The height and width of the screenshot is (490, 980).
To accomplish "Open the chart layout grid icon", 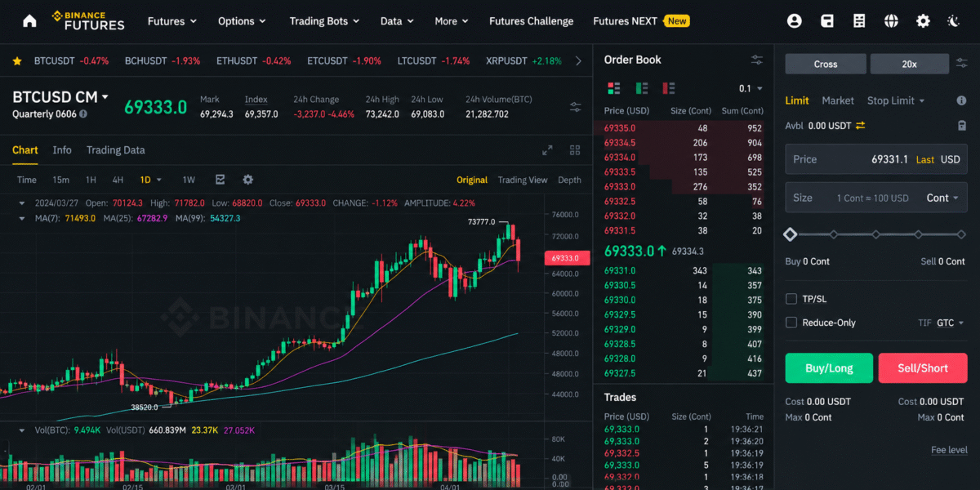I will click(x=575, y=150).
